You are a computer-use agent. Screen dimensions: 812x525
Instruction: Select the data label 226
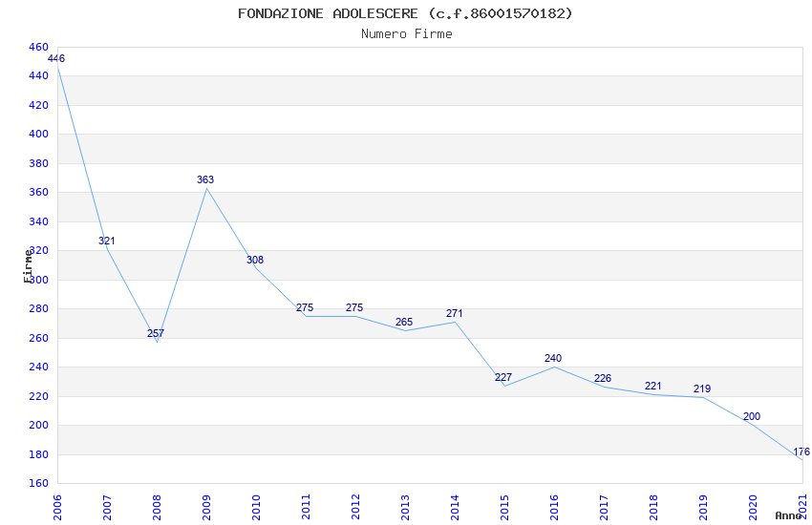603,378
